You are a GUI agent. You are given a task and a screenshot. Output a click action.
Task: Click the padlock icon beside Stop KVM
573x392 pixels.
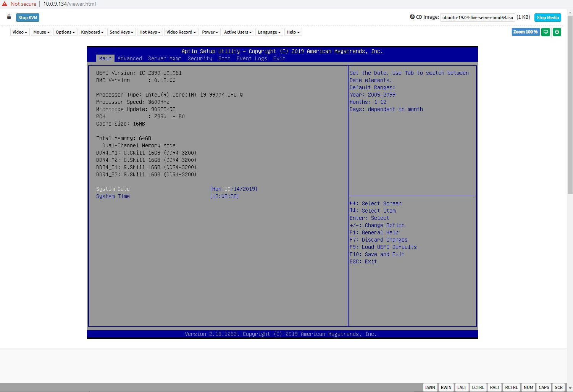pyautogui.click(x=9, y=17)
